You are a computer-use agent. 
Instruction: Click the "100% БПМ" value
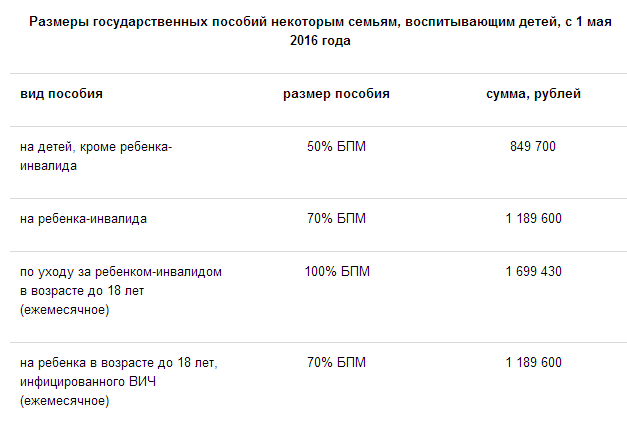pyautogui.click(x=336, y=272)
